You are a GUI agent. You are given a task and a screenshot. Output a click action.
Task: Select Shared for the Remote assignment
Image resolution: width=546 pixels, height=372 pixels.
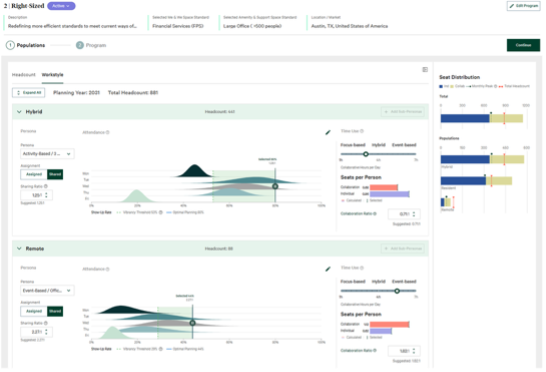pyautogui.click(x=55, y=311)
